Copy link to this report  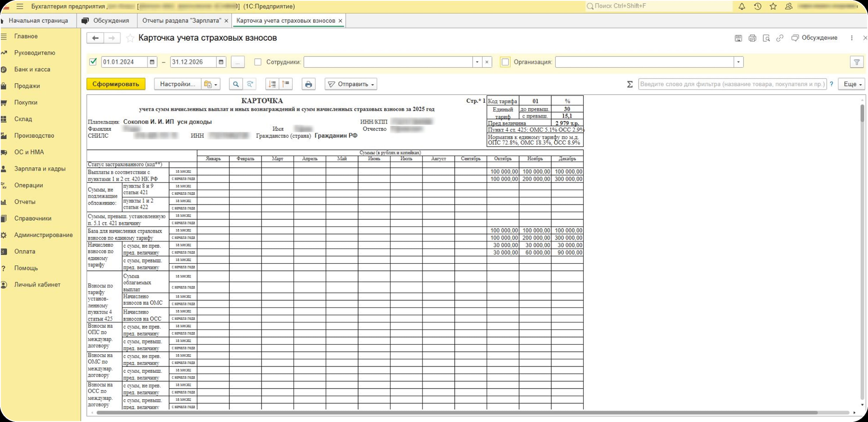click(x=780, y=38)
